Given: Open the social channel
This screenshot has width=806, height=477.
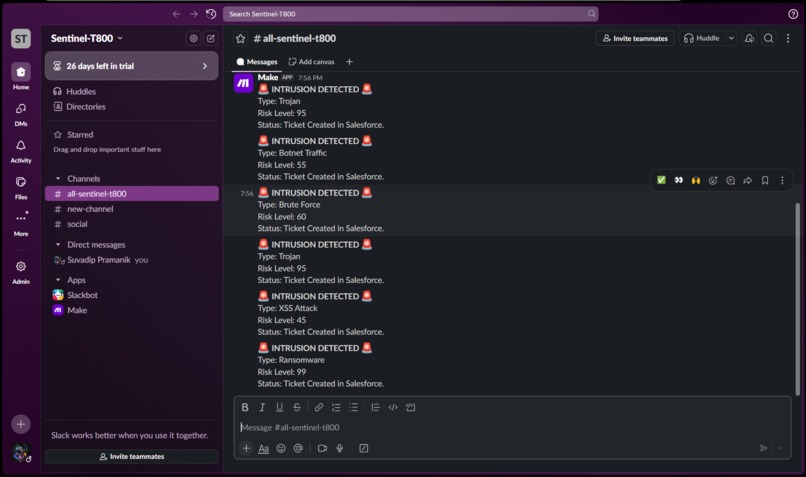Looking at the screenshot, I should point(132,224).
